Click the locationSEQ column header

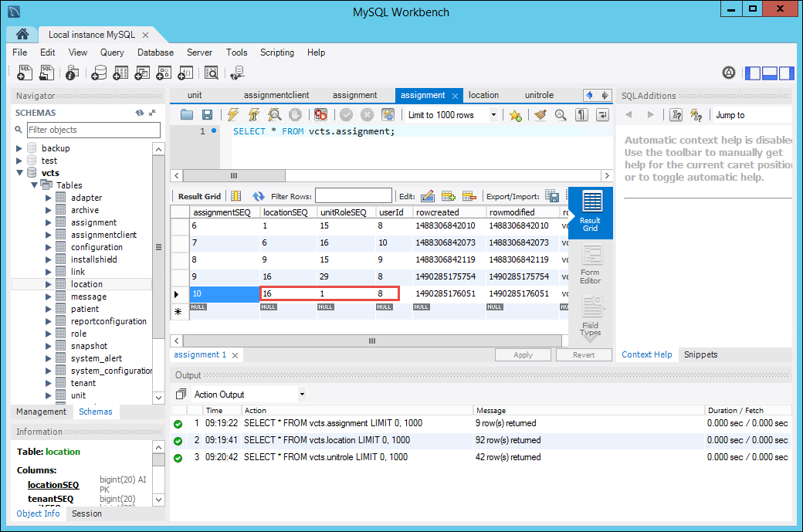[286, 212]
